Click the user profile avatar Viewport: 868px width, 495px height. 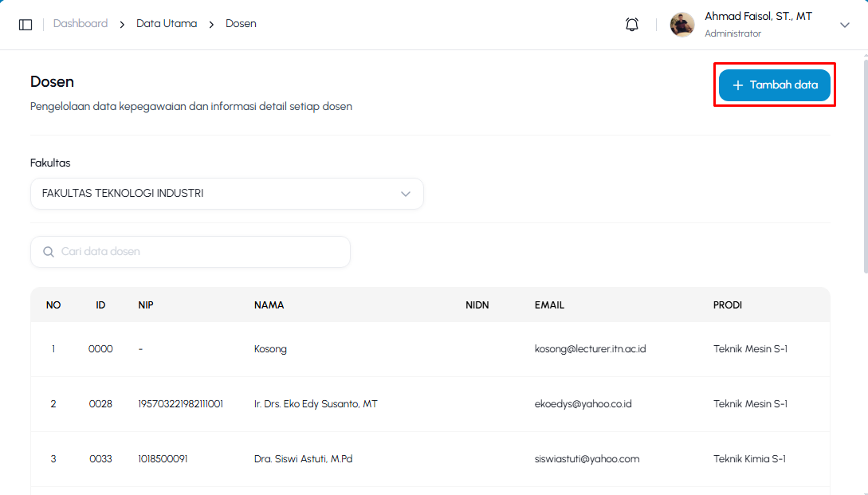coord(682,25)
